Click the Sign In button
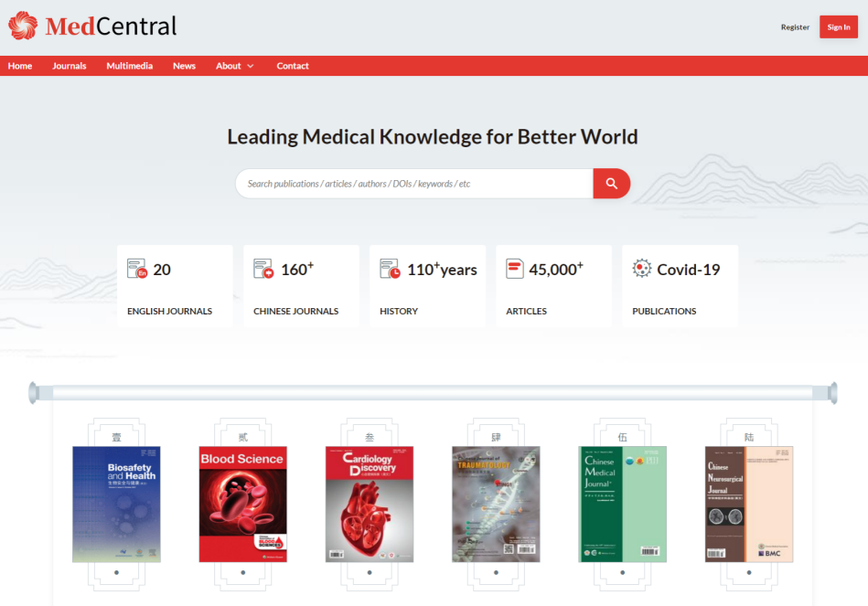The image size is (868, 606). 839,27
